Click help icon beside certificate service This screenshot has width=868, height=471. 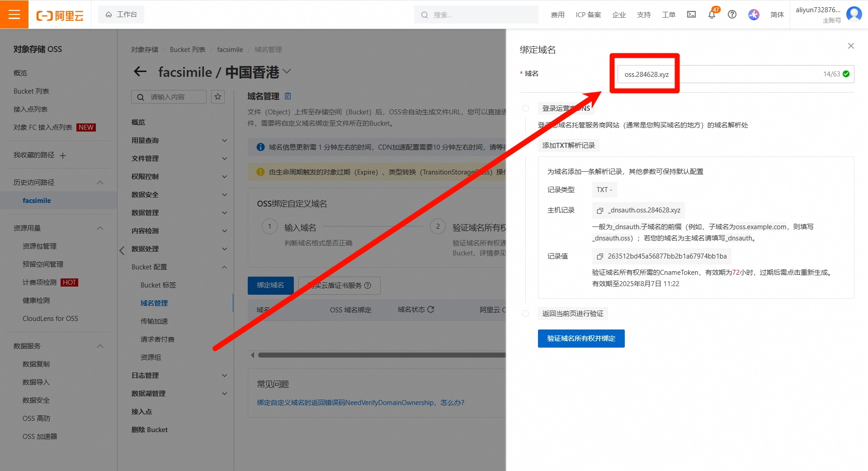pyautogui.click(x=368, y=285)
